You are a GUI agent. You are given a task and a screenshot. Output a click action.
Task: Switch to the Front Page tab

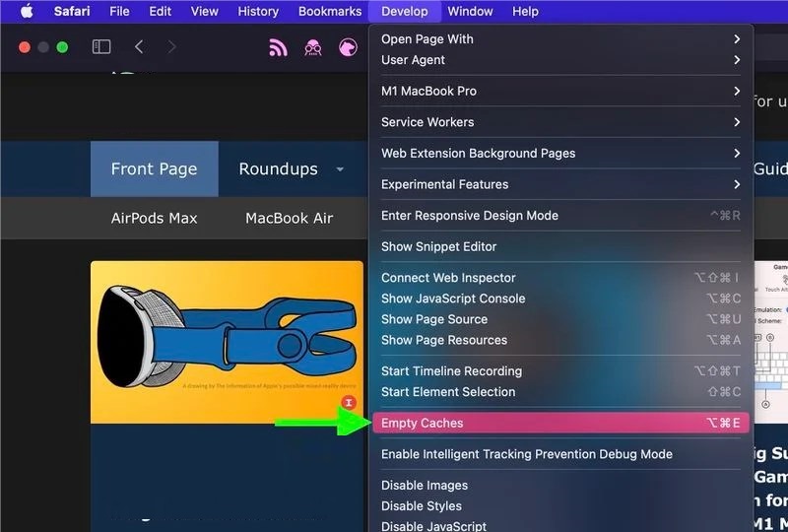pos(155,168)
